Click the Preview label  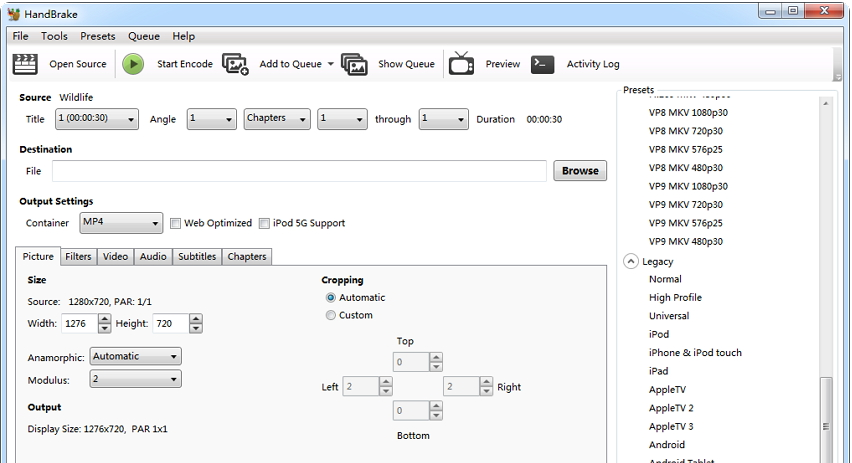503,64
